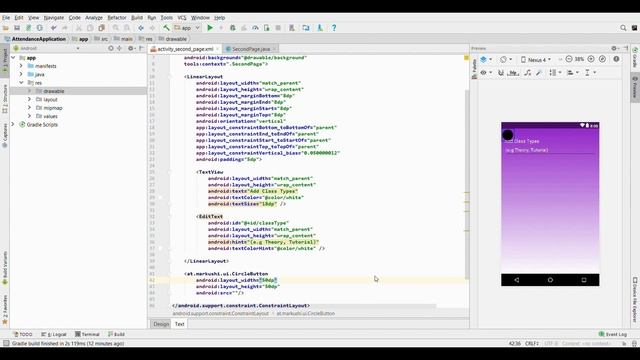Viewport: 640px width, 360px height.
Task: Click the Infer Constraints wand icon
Action: pos(539,73)
